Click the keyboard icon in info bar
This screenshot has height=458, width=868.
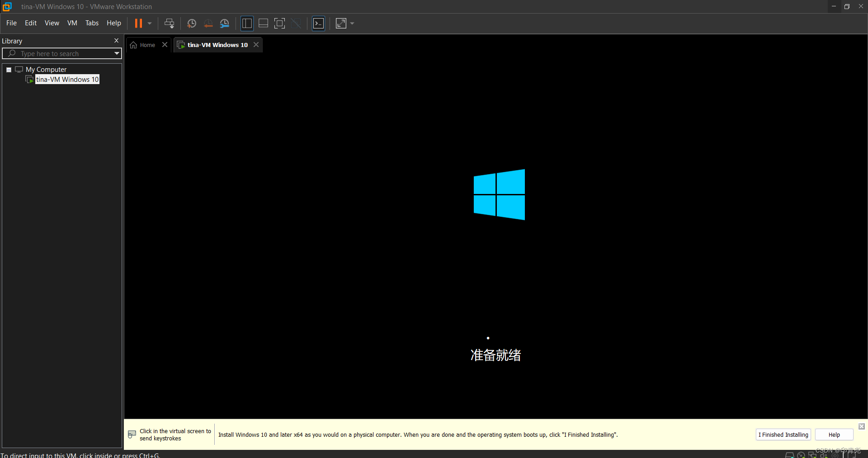coord(132,434)
